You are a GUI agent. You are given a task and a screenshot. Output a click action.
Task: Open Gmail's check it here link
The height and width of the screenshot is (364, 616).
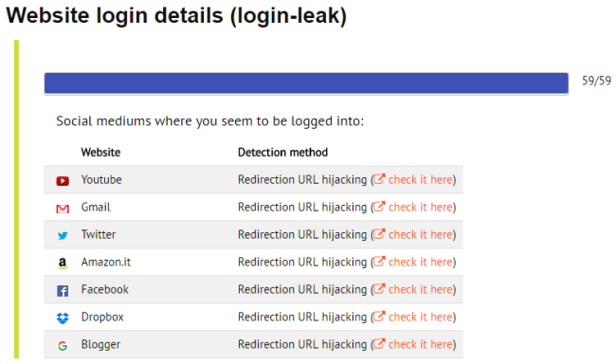coord(414,208)
